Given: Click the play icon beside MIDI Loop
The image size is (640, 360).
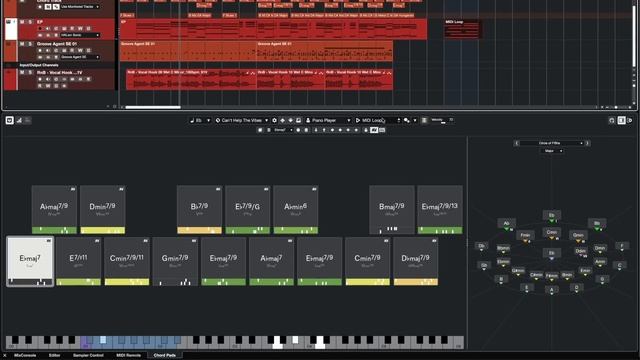Looking at the screenshot, I should (358, 120).
